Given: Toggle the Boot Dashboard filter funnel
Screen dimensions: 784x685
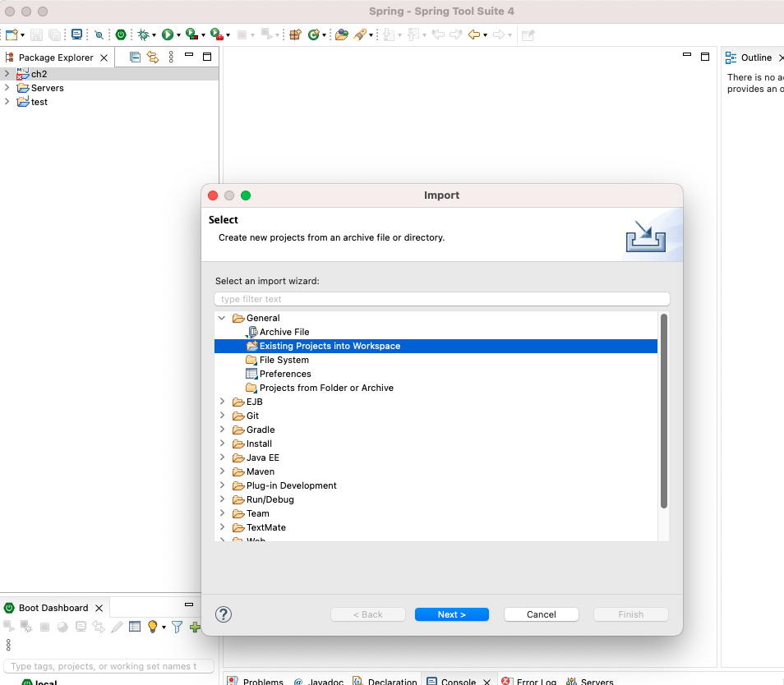Looking at the screenshot, I should pyautogui.click(x=177, y=627).
